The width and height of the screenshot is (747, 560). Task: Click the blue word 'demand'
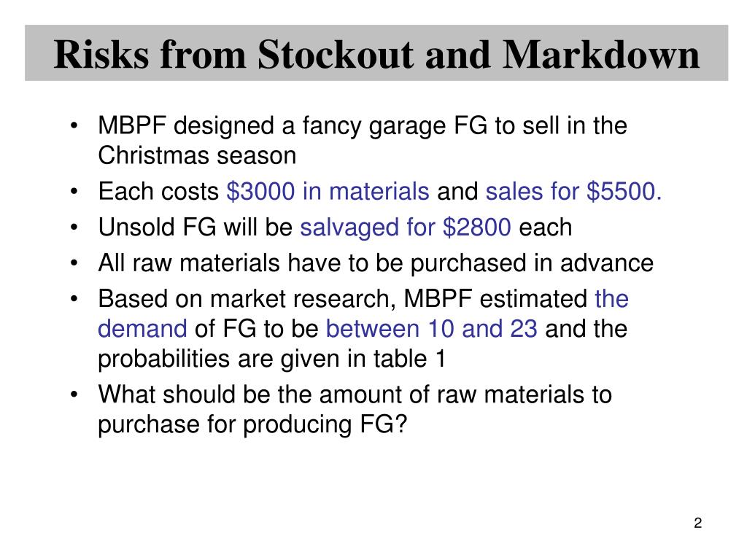click(142, 329)
